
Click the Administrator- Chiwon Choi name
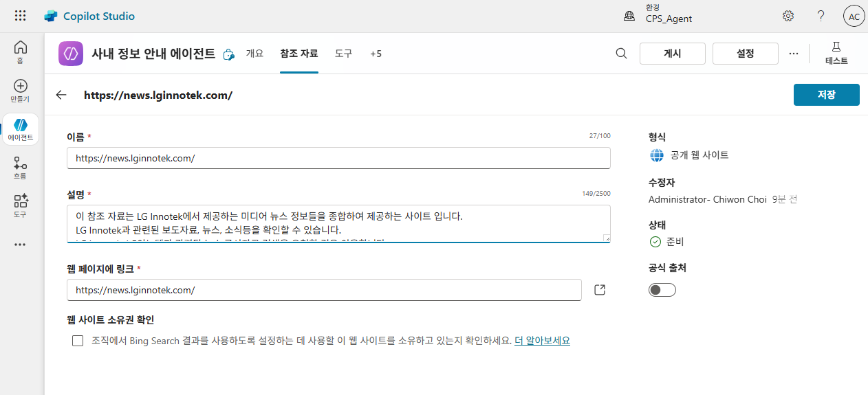[x=707, y=199]
